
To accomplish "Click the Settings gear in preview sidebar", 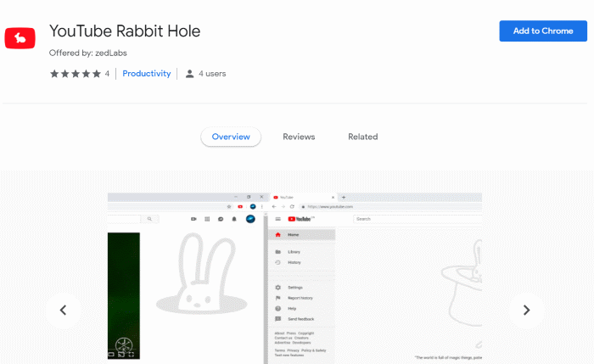I will (277, 288).
